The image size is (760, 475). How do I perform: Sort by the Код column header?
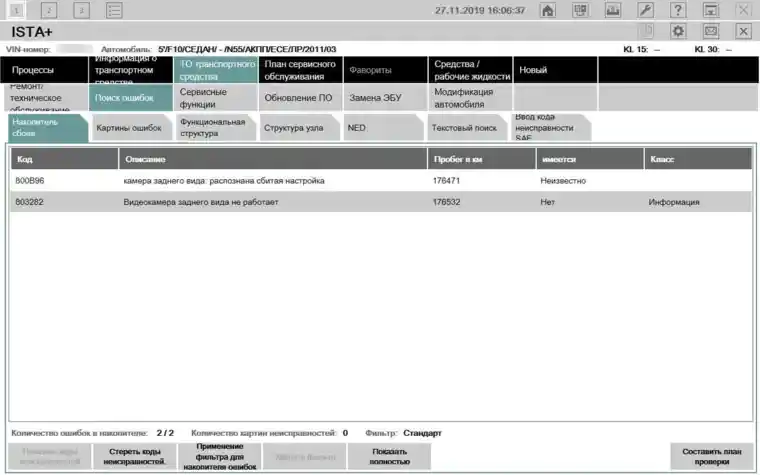click(64, 159)
